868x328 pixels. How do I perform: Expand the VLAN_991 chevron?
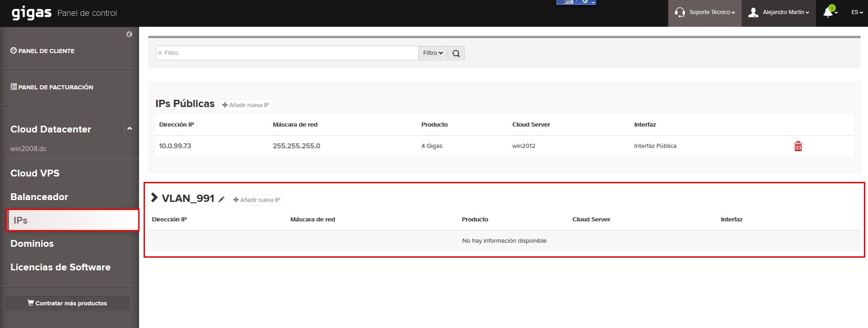[154, 197]
